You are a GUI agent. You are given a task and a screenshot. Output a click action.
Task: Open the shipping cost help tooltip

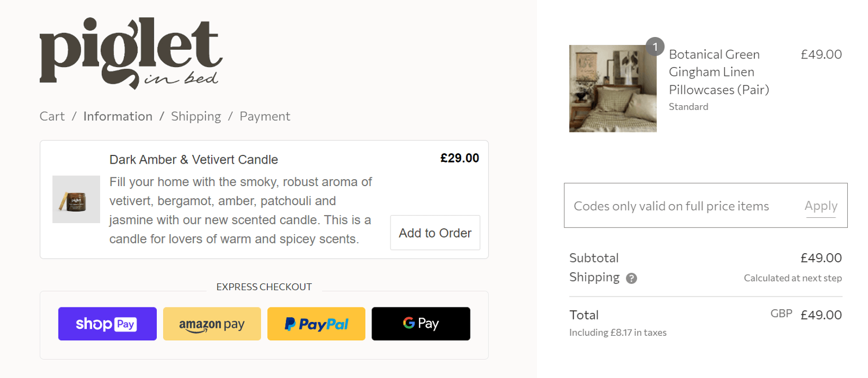tap(631, 278)
